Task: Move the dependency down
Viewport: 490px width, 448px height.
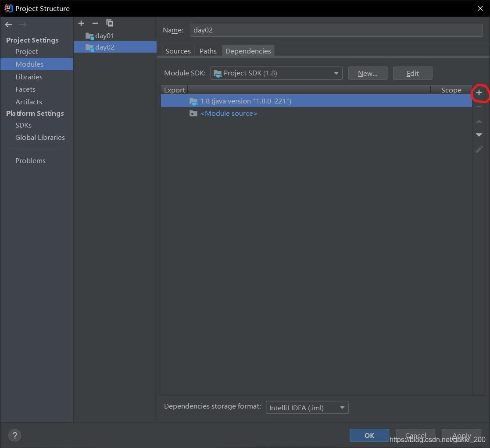Action: tap(479, 135)
